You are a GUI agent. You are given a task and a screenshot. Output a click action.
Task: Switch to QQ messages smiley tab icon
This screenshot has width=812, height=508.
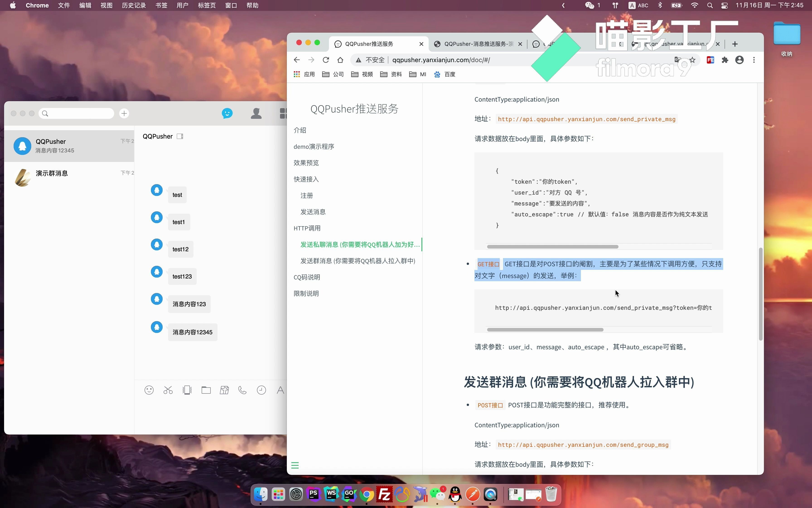click(x=227, y=113)
